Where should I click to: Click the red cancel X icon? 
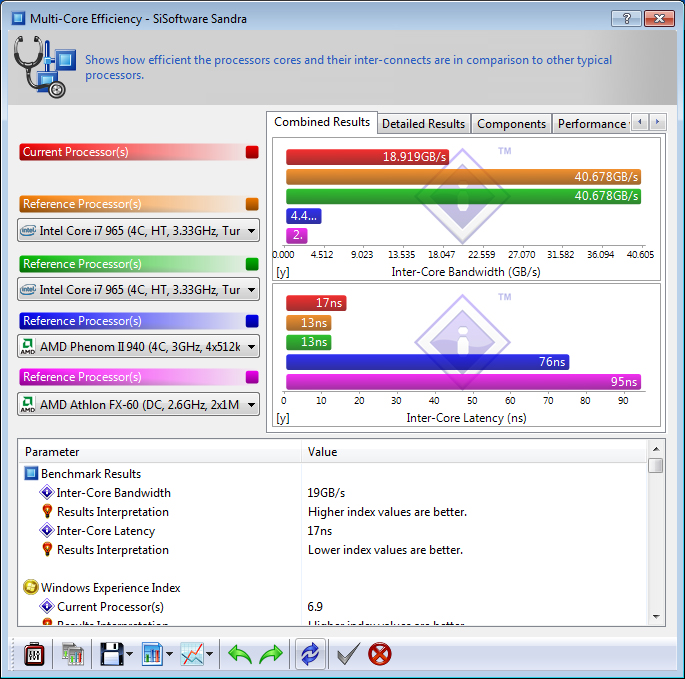point(380,654)
